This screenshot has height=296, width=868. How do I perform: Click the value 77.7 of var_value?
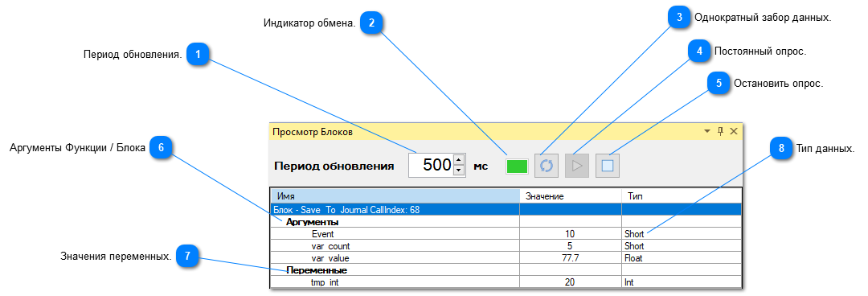click(570, 257)
